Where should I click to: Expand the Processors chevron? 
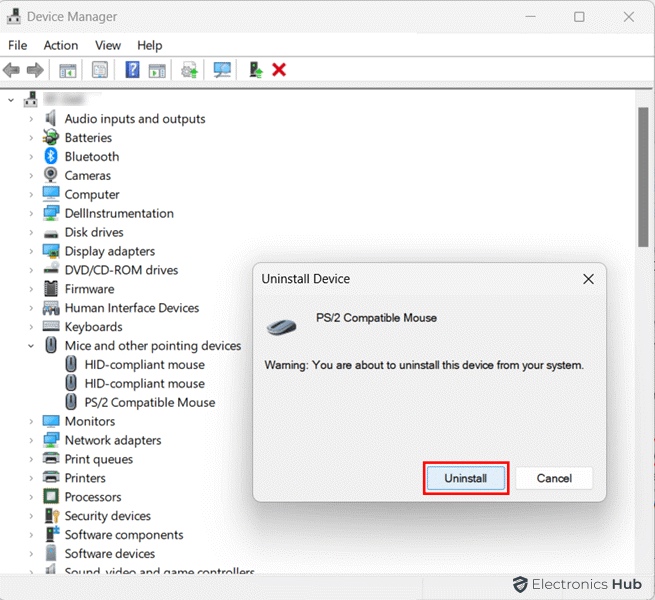pos(31,497)
